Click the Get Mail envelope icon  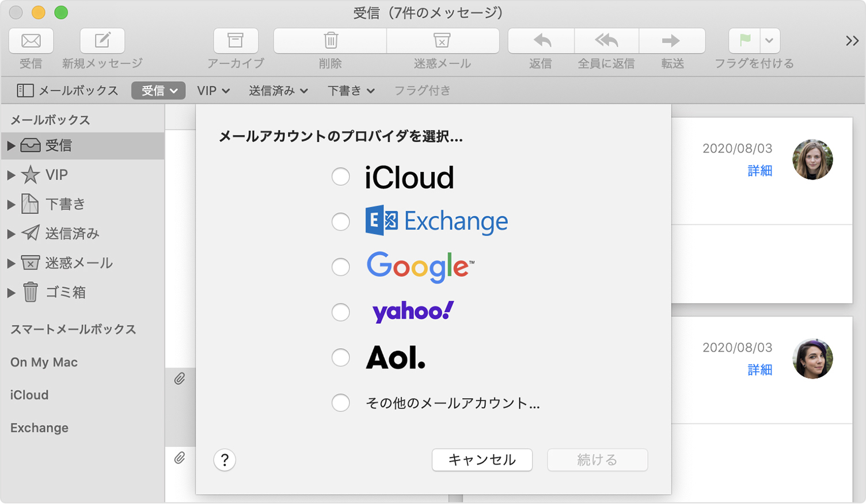tap(31, 41)
